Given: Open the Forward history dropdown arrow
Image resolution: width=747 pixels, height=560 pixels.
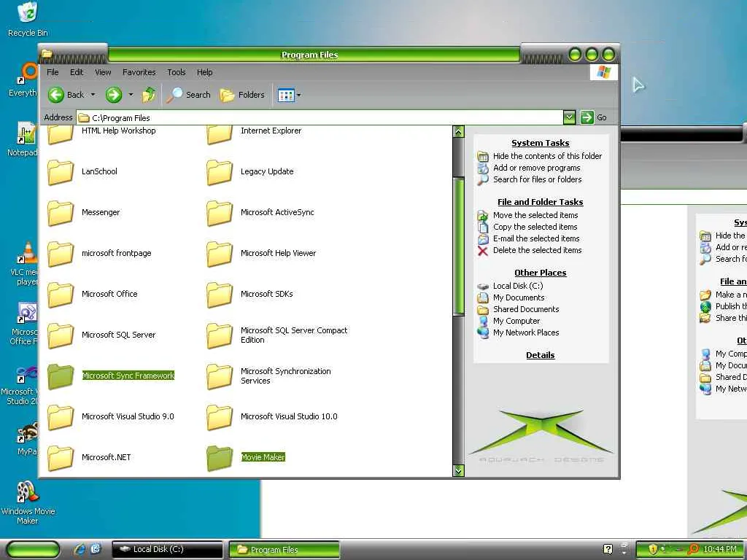Looking at the screenshot, I should coord(131,95).
